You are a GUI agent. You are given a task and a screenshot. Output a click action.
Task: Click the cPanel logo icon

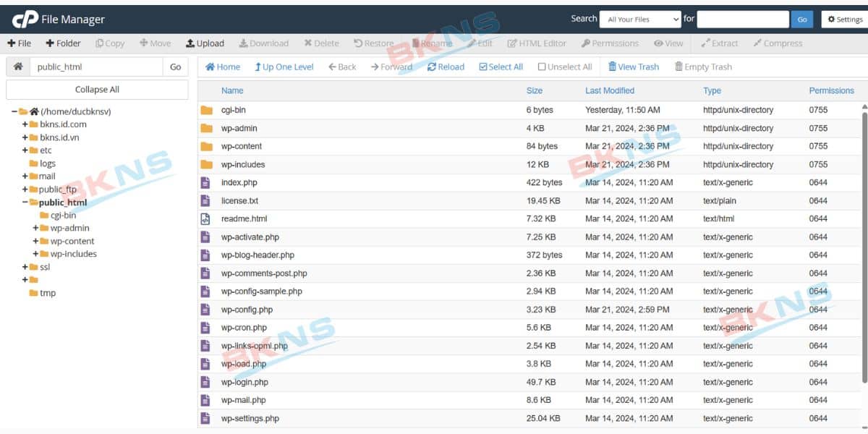[x=25, y=20]
